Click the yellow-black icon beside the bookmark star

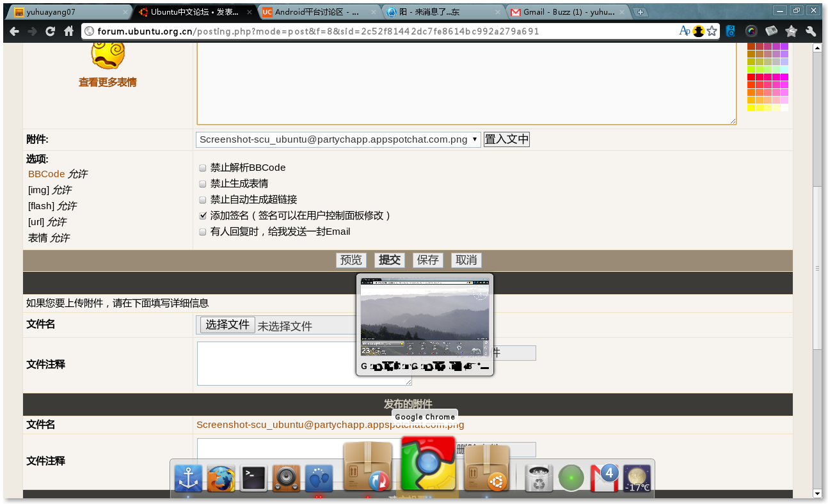tap(698, 31)
